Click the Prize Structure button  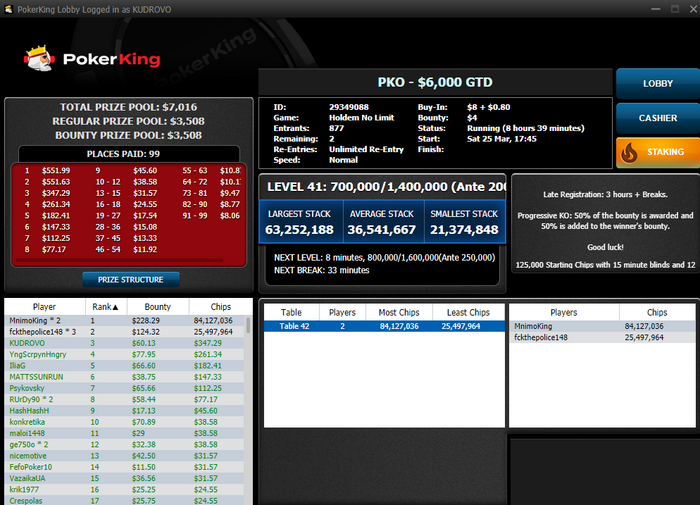131,280
